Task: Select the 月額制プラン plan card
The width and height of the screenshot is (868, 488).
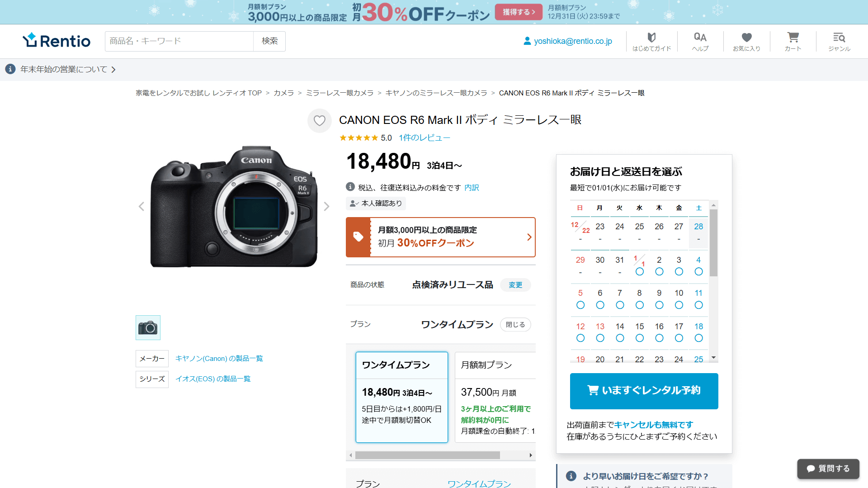Action: (x=495, y=397)
